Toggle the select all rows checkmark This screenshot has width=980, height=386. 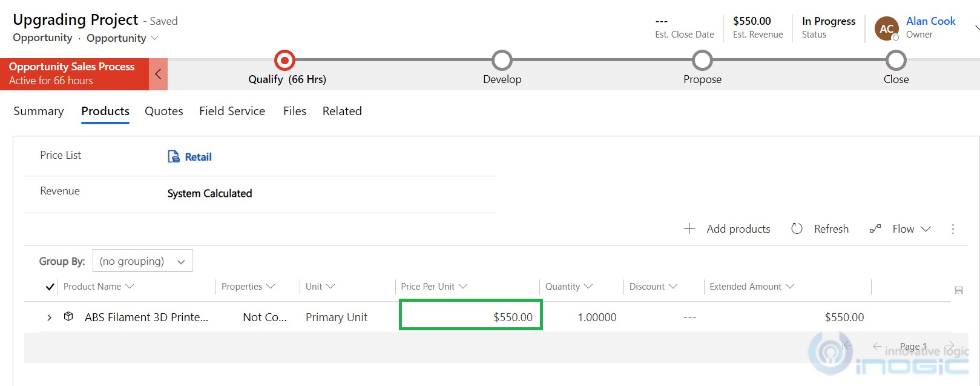(x=50, y=287)
